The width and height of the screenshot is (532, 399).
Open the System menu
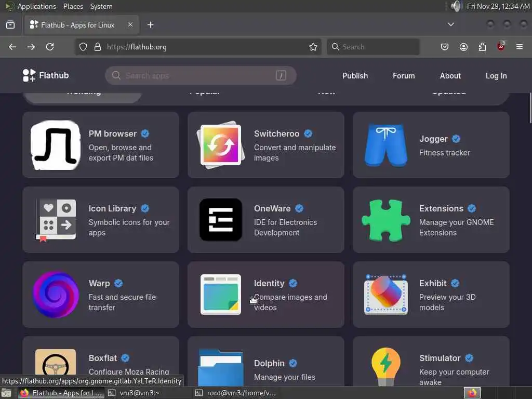(x=101, y=6)
